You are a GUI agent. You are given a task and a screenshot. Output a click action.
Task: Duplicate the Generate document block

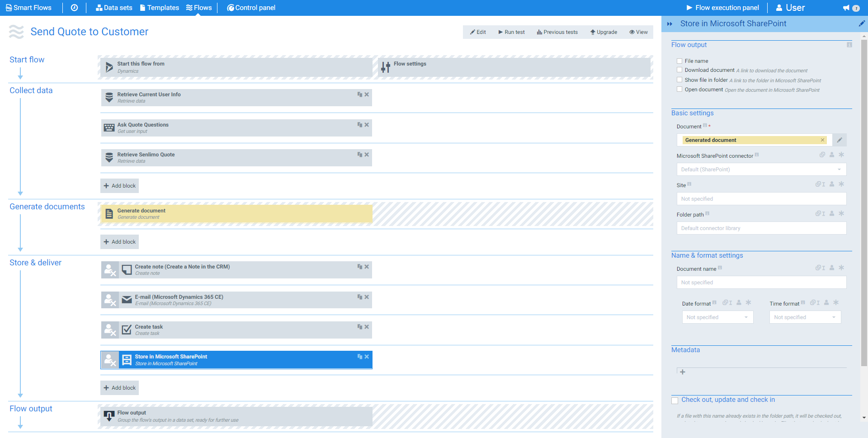tap(359, 211)
